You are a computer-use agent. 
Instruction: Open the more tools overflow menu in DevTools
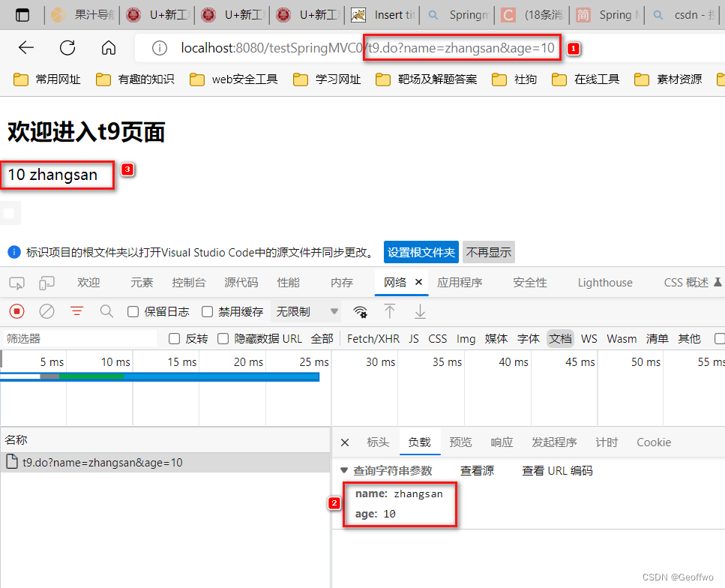click(x=718, y=282)
